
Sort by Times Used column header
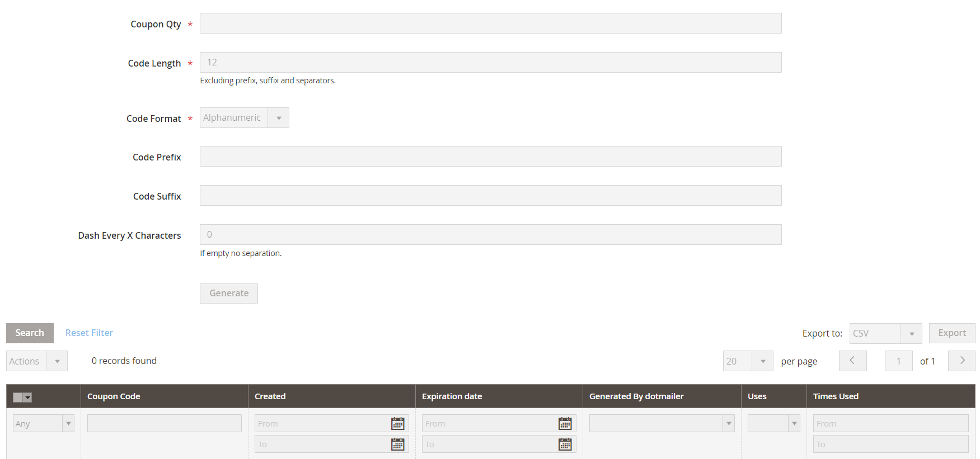pyautogui.click(x=836, y=396)
